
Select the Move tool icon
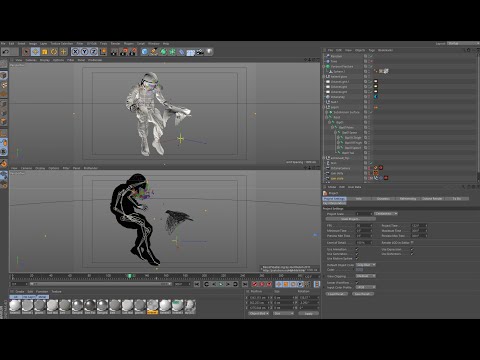click(x=35, y=52)
